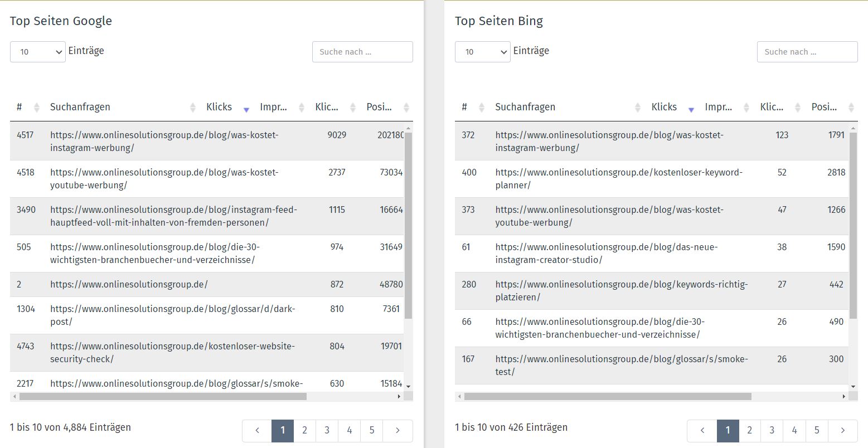Go to page 5 of Google table
868x448 pixels.
pos(372,430)
